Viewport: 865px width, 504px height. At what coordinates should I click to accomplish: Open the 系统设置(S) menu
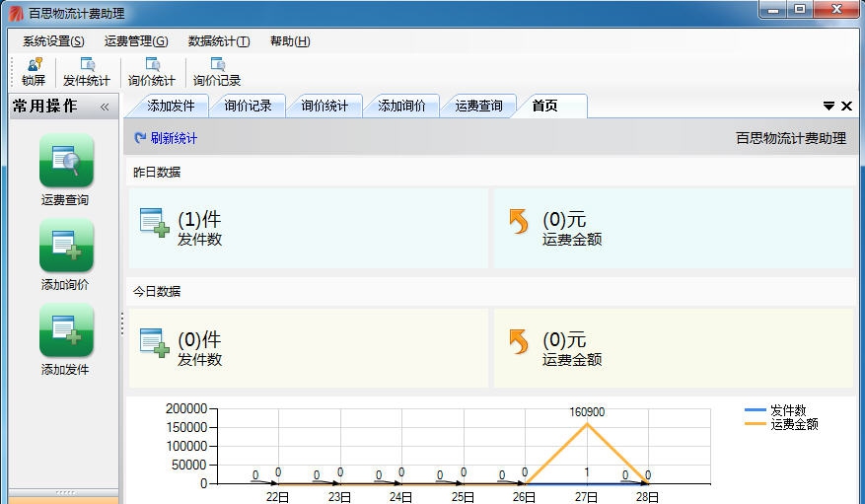tap(53, 41)
